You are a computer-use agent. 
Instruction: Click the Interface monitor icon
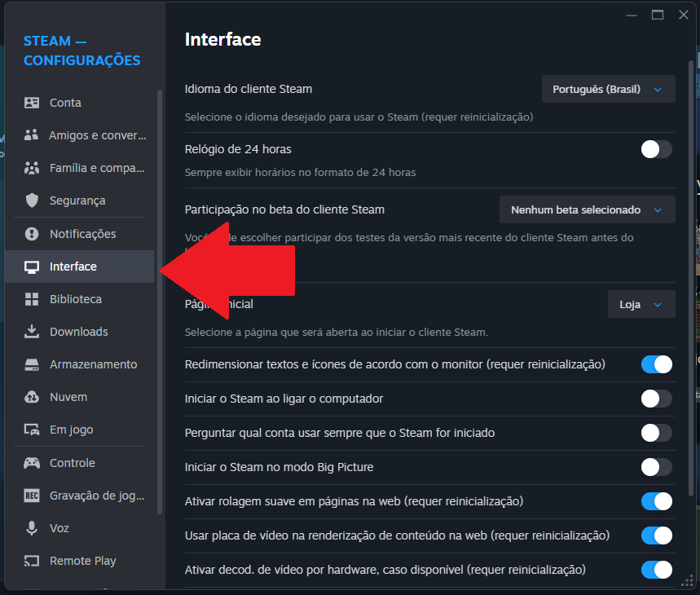[x=32, y=267]
